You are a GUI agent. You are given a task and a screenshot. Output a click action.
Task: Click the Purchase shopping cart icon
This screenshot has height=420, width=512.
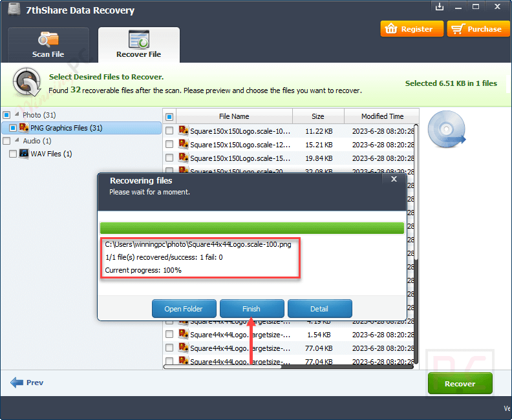tap(458, 28)
